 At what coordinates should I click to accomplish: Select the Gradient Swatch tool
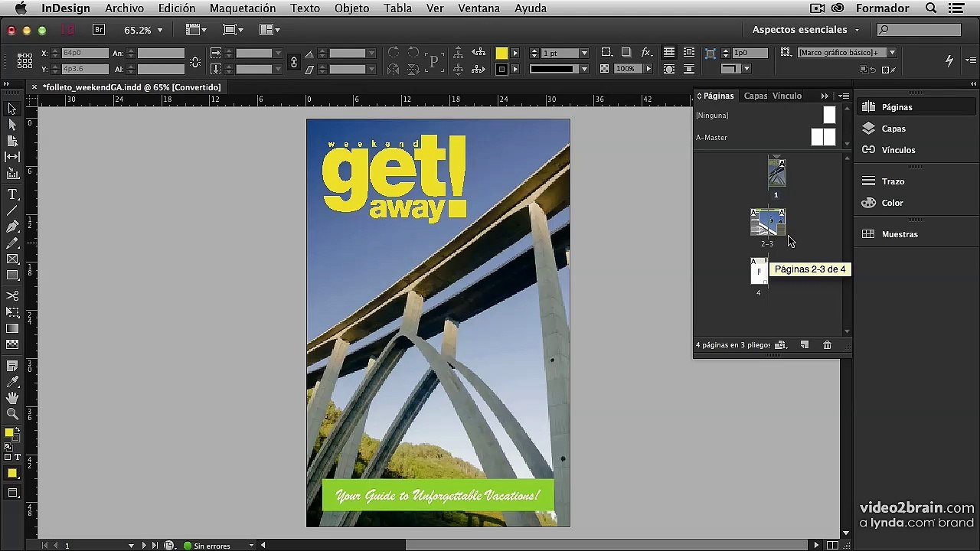[12, 328]
